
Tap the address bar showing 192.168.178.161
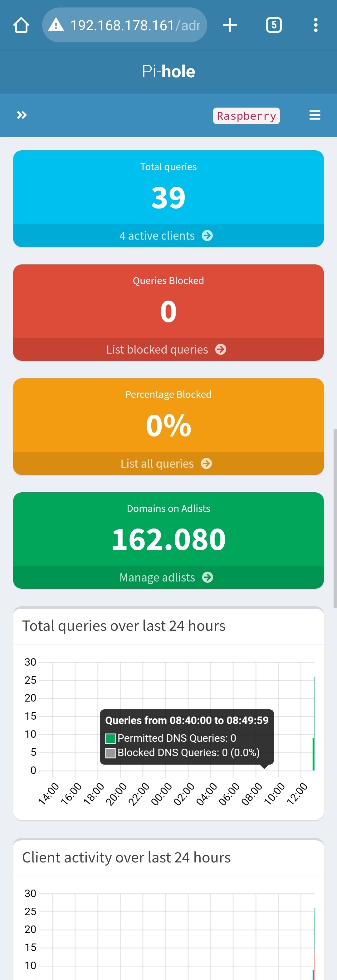[135, 26]
